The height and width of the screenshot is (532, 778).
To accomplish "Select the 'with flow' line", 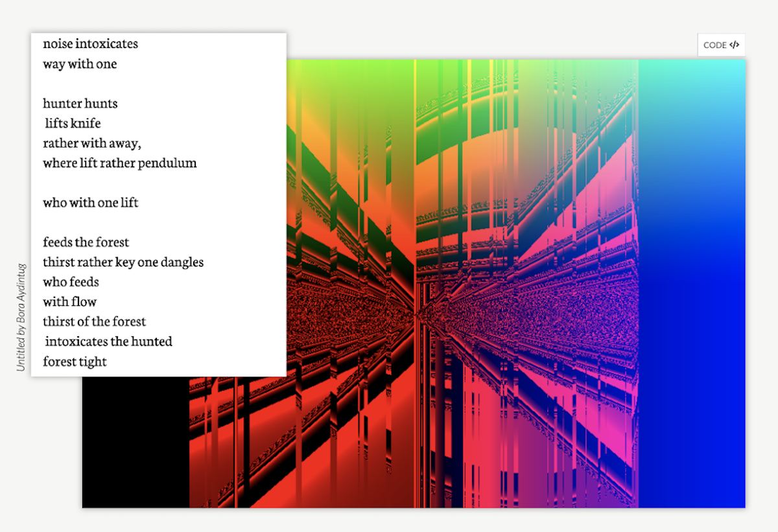I will click(x=69, y=302).
